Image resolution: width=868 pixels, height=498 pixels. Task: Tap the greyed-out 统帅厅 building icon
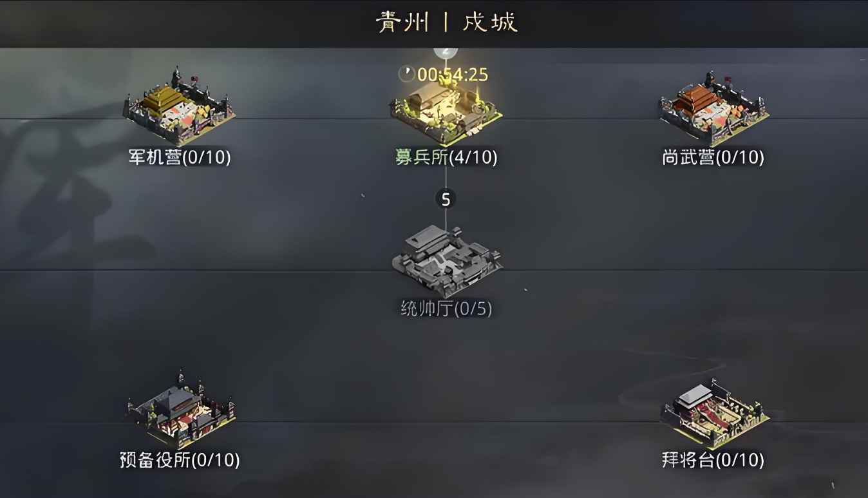(447, 260)
